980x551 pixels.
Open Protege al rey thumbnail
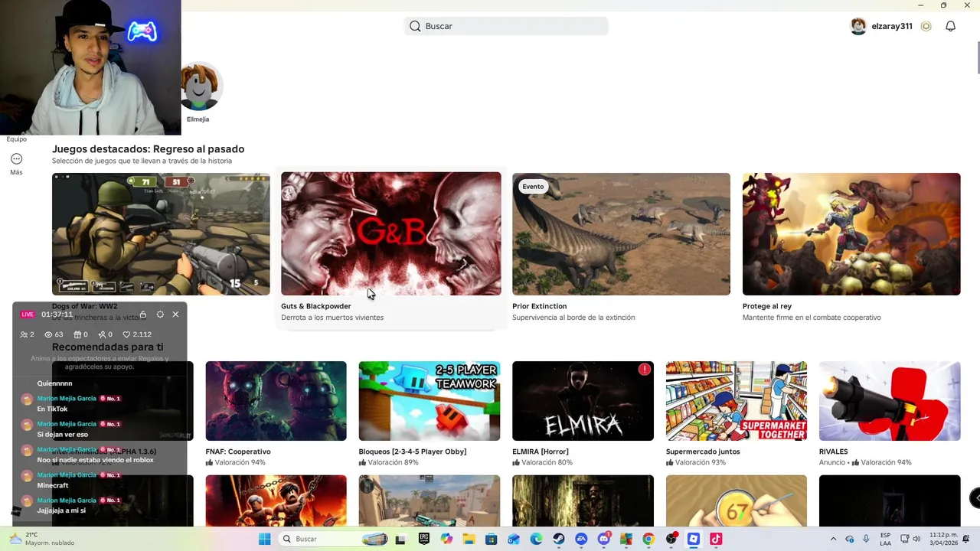851,234
